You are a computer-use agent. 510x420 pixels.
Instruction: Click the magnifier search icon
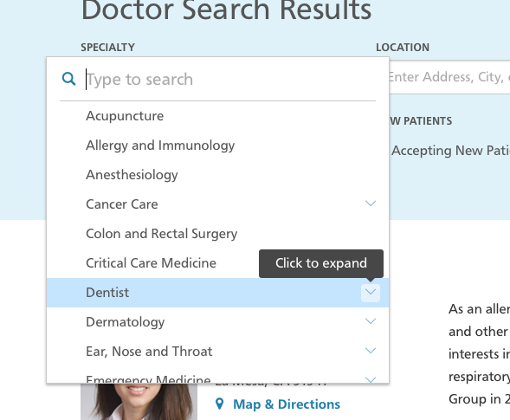[68, 79]
